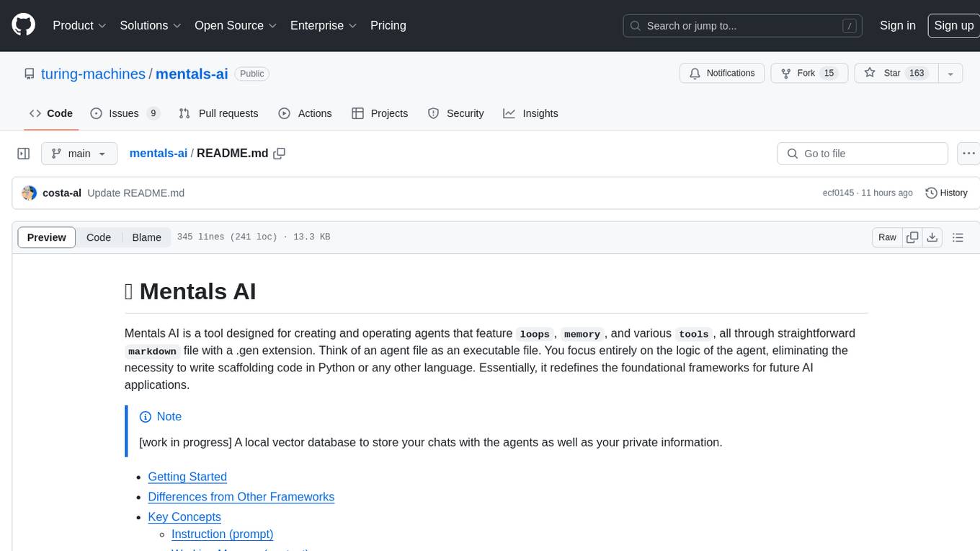This screenshot has width=980, height=551.
Task: Expand the Open Source menu
Action: coord(236,25)
